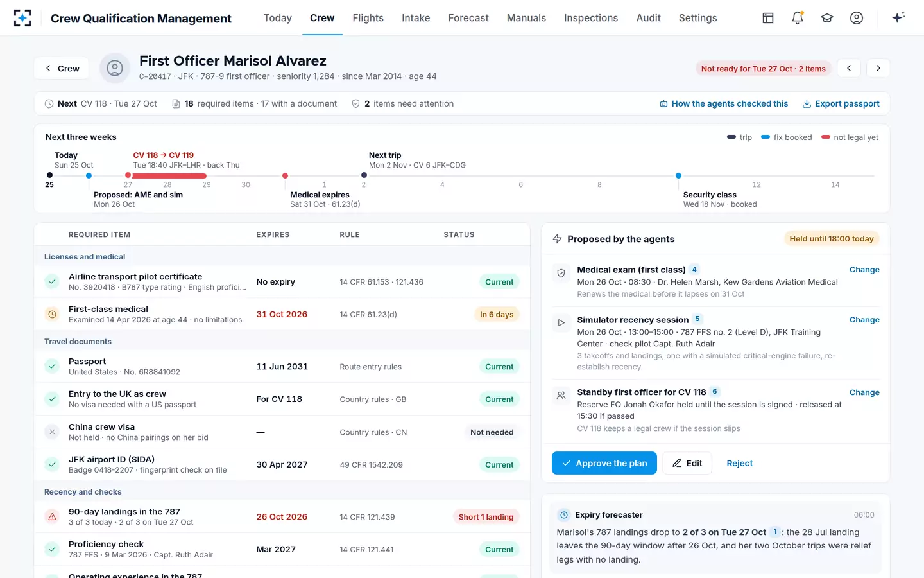Edit the proposed plan
The width and height of the screenshot is (924, 578).
click(x=687, y=463)
